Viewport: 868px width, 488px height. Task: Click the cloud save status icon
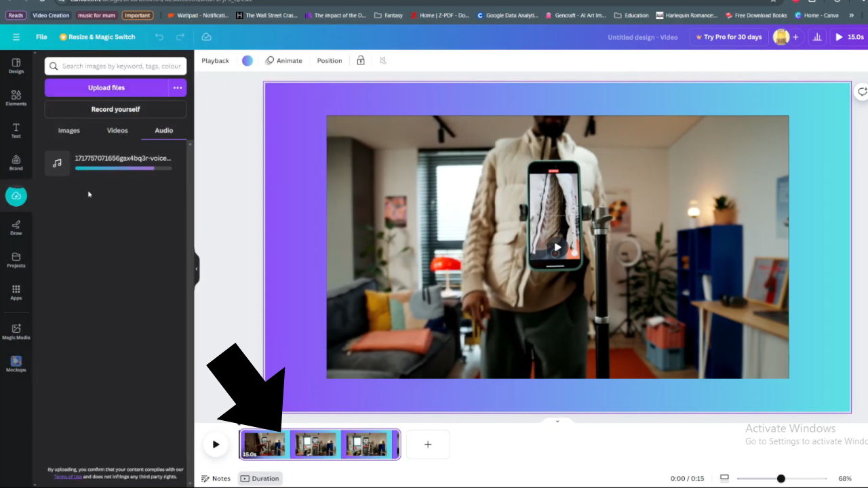[x=207, y=37]
